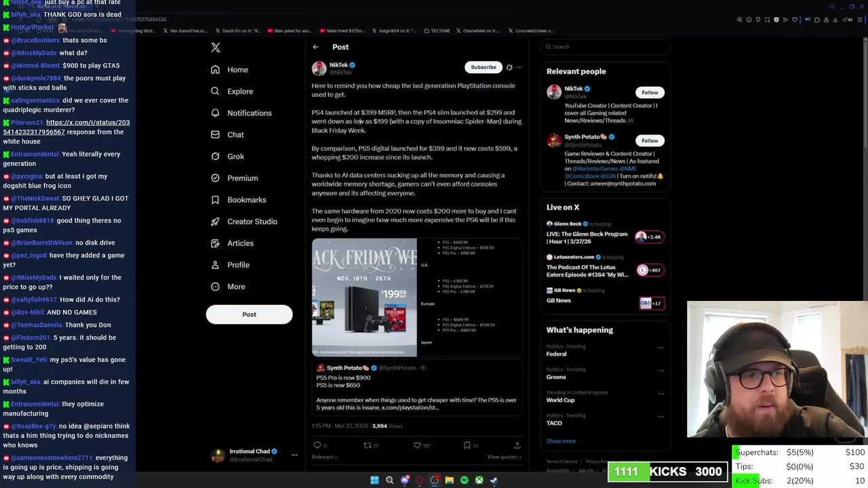
Task: Follow NikTek in Relevant people
Action: [x=650, y=92]
